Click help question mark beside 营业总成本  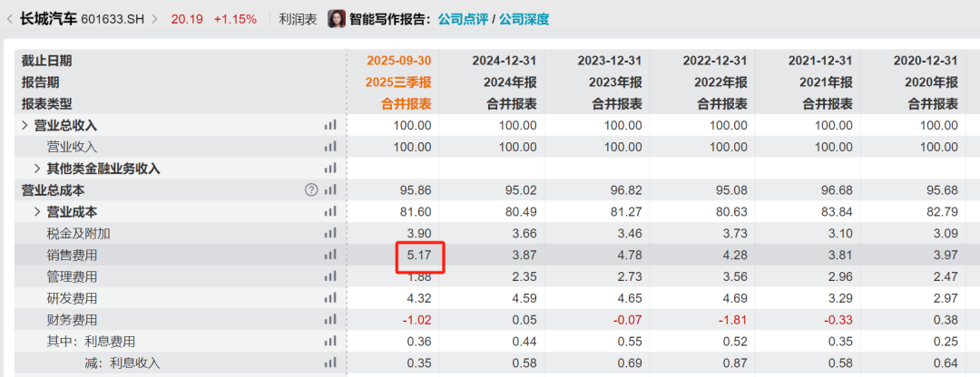pos(312,190)
